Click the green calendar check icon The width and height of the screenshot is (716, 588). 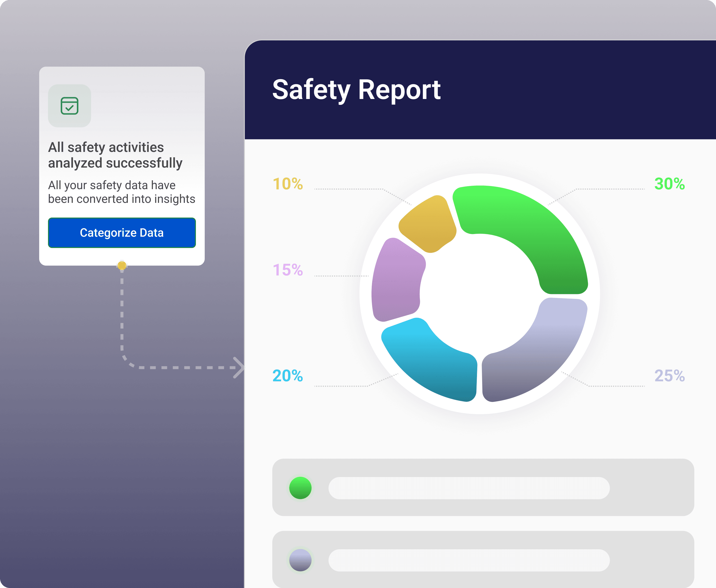(x=69, y=106)
